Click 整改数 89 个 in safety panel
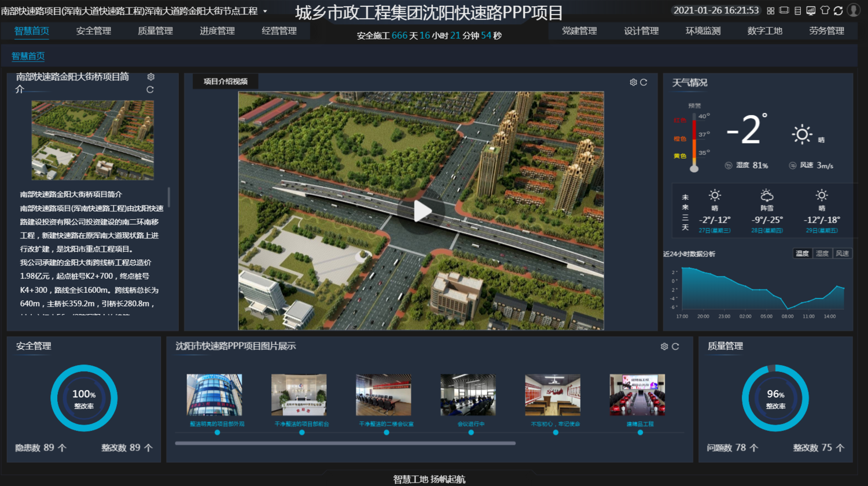This screenshot has height=486, width=868. click(127, 448)
